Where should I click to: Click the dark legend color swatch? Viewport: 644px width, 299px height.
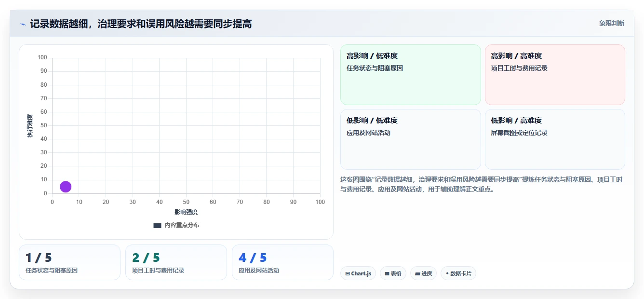coord(157,226)
